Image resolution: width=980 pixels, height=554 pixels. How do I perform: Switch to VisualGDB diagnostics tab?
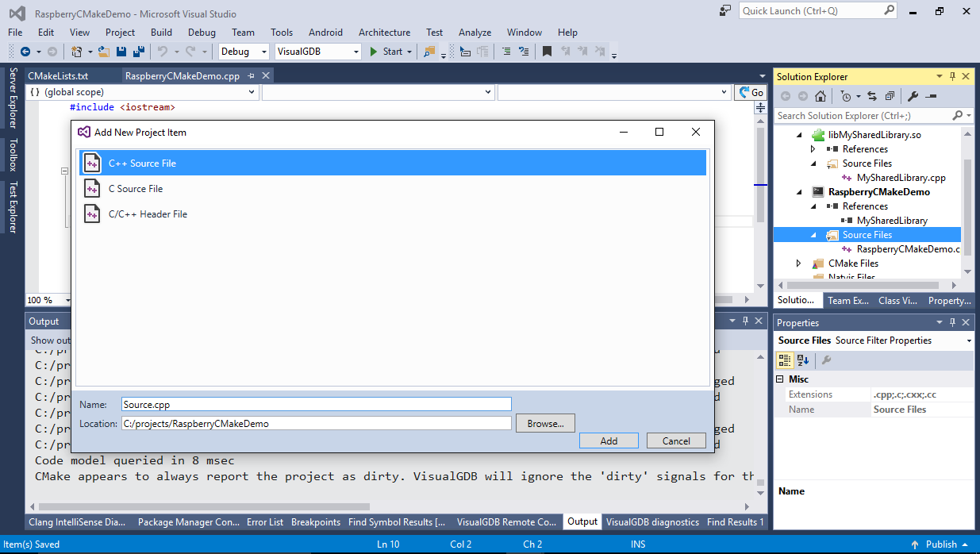652,522
